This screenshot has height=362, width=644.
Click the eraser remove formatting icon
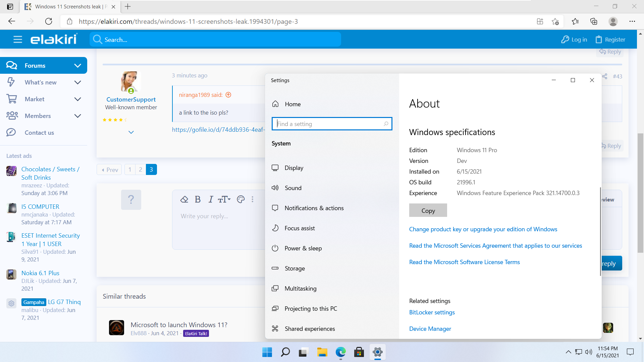tap(184, 199)
